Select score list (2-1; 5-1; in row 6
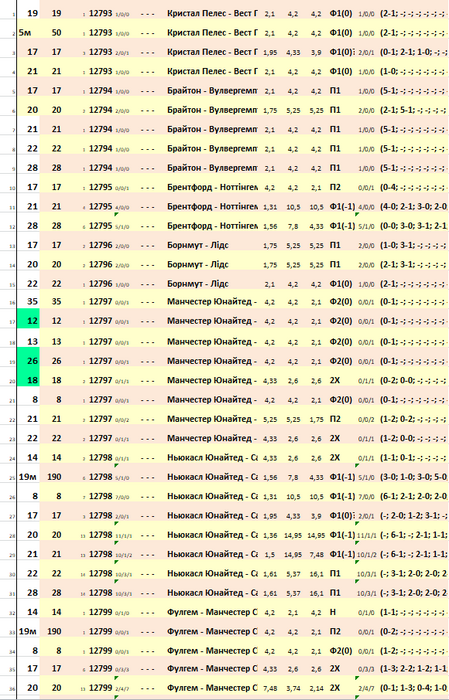Image resolution: width=449 pixels, height=700 pixels. point(413,110)
